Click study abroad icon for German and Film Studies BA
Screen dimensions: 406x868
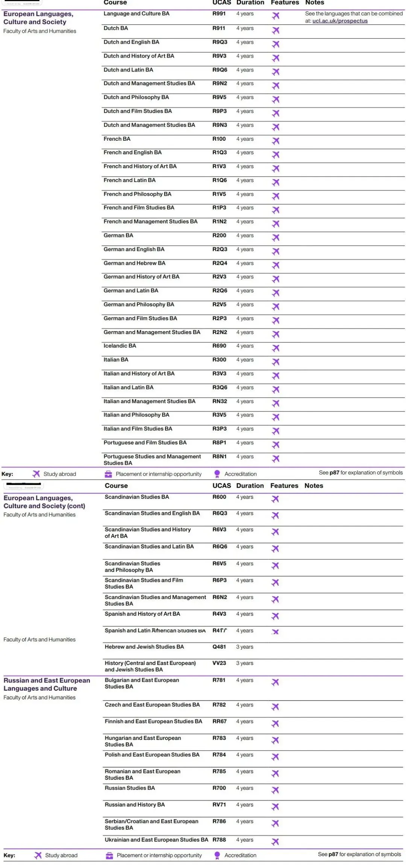point(276,321)
